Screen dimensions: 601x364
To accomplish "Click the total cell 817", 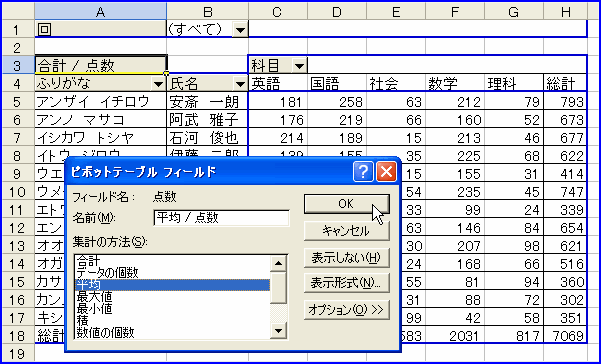I will (x=514, y=336).
